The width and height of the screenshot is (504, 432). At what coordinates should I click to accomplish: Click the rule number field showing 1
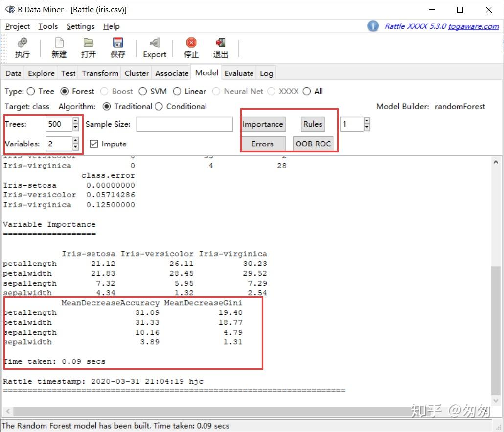[352, 124]
